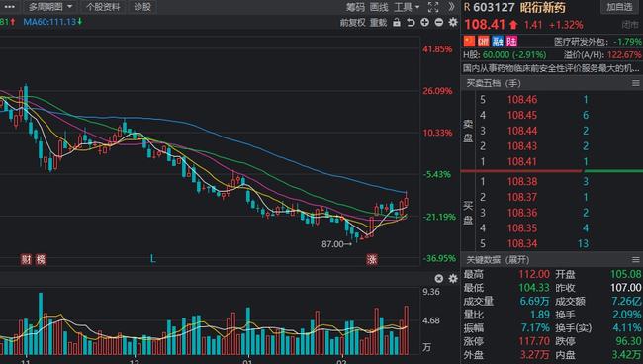Change the 前复权 price adjustment setting
Screen dimensions: 643x364
(352, 22)
